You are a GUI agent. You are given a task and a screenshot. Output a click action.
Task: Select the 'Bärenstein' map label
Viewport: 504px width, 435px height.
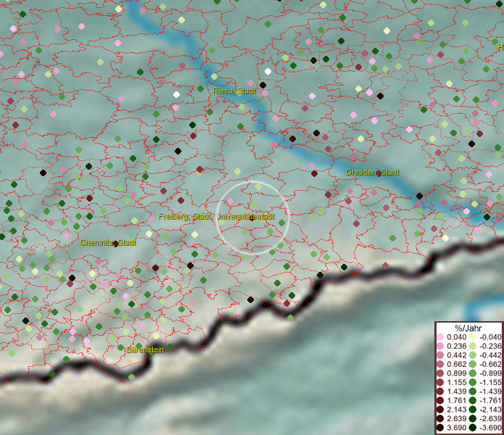[x=145, y=349]
